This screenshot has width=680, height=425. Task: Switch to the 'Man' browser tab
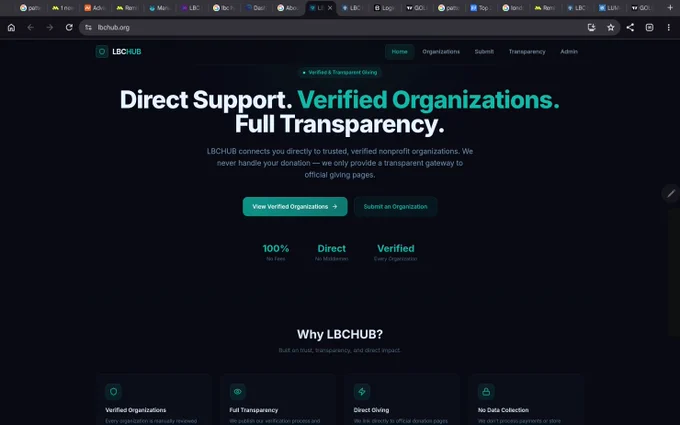point(159,8)
